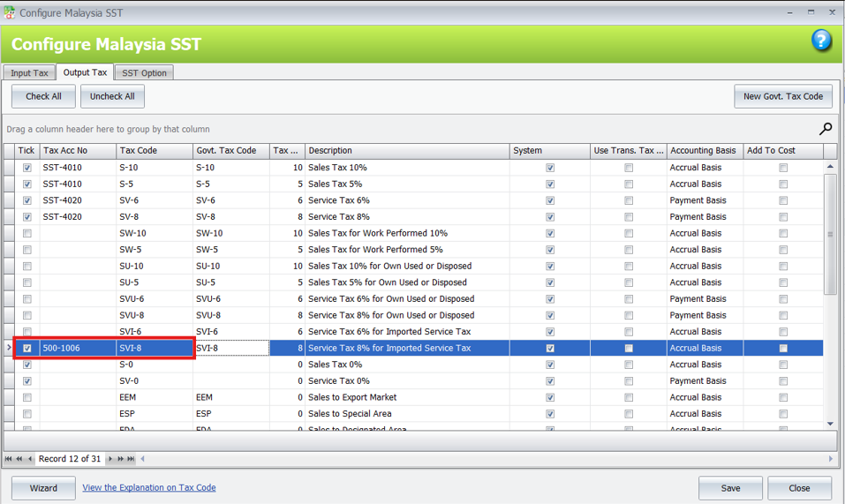Viewport: 845px width, 504px height.
Task: Go to previous page navigator arrow
Action: tap(19, 459)
